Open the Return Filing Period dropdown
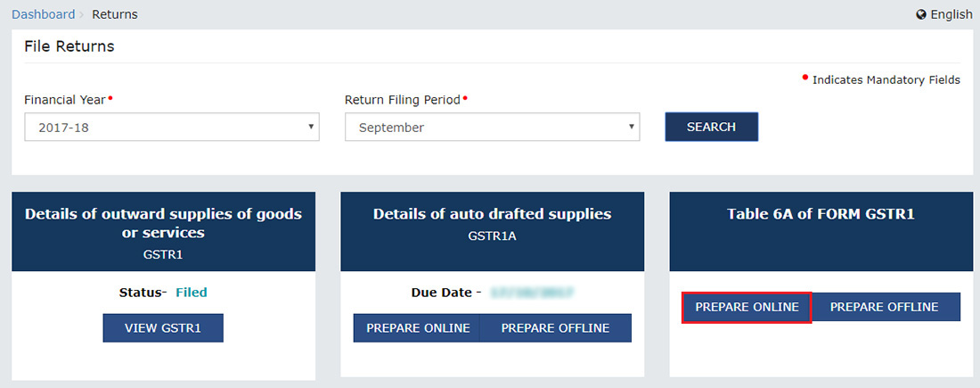 pyautogui.click(x=492, y=128)
